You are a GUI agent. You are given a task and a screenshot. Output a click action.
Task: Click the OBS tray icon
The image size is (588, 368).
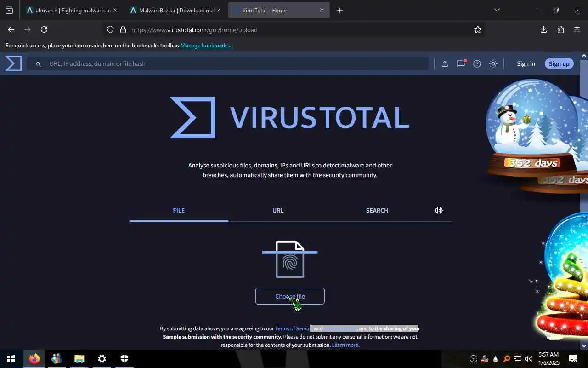tap(474, 359)
